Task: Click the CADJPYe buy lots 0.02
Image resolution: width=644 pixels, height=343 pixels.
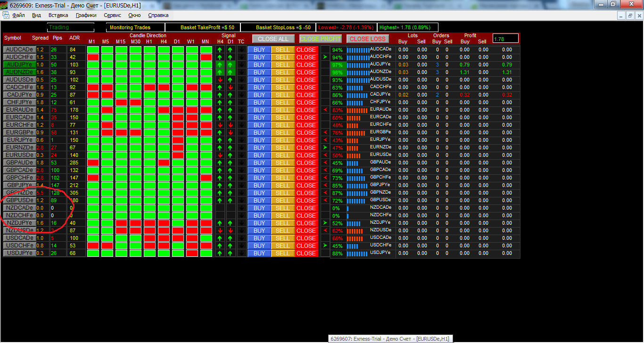Action: pyautogui.click(x=403, y=95)
